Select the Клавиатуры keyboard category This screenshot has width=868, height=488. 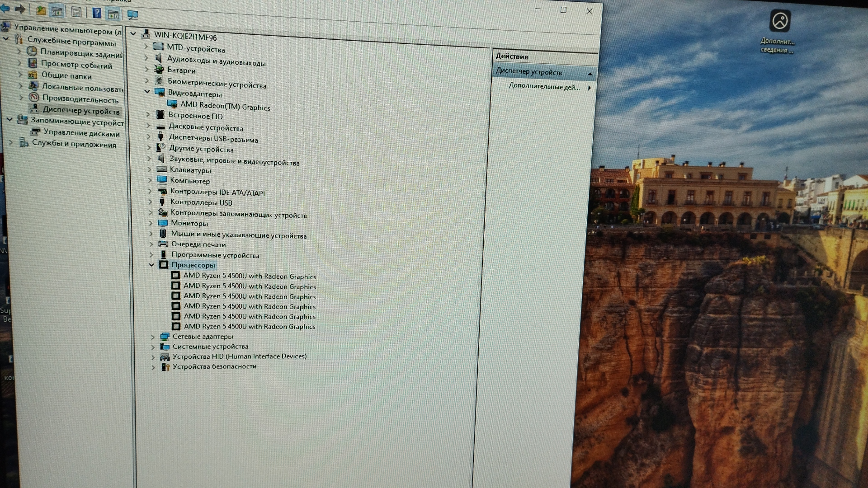click(x=190, y=170)
